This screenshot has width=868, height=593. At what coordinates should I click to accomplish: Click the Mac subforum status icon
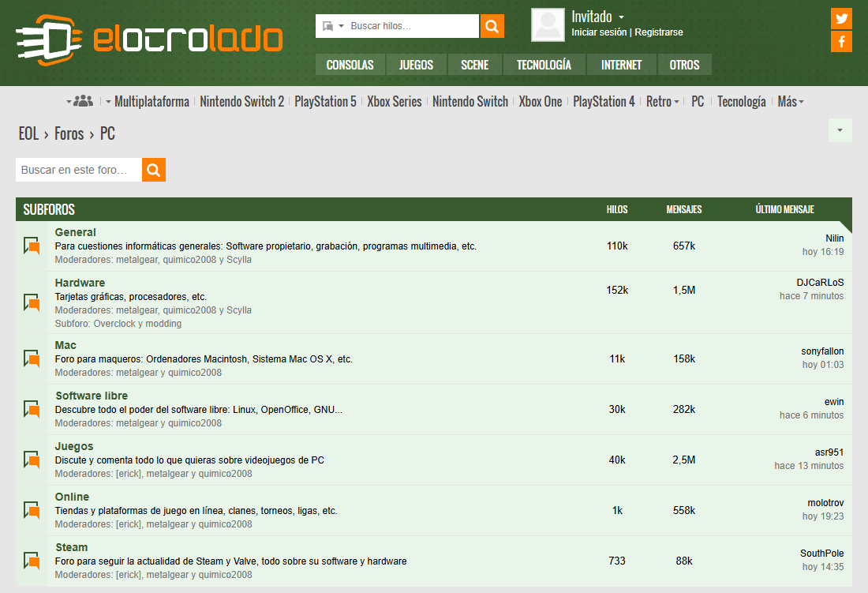tap(32, 358)
